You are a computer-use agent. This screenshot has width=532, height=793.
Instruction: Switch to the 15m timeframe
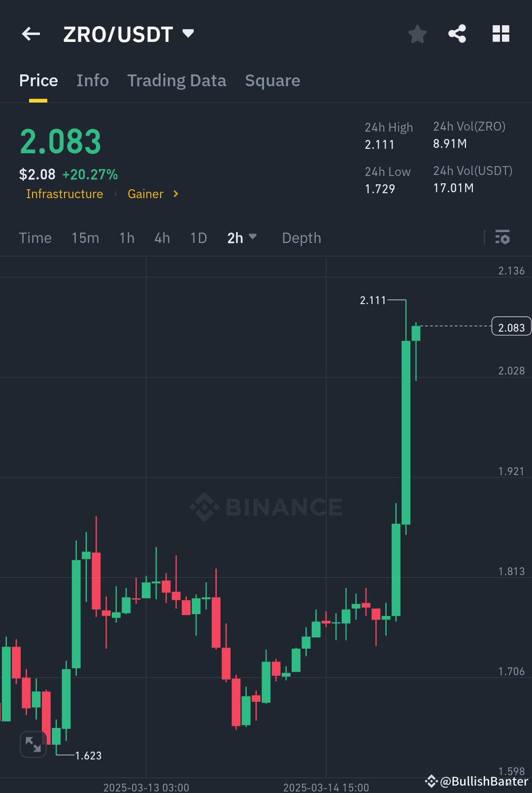[85, 238]
